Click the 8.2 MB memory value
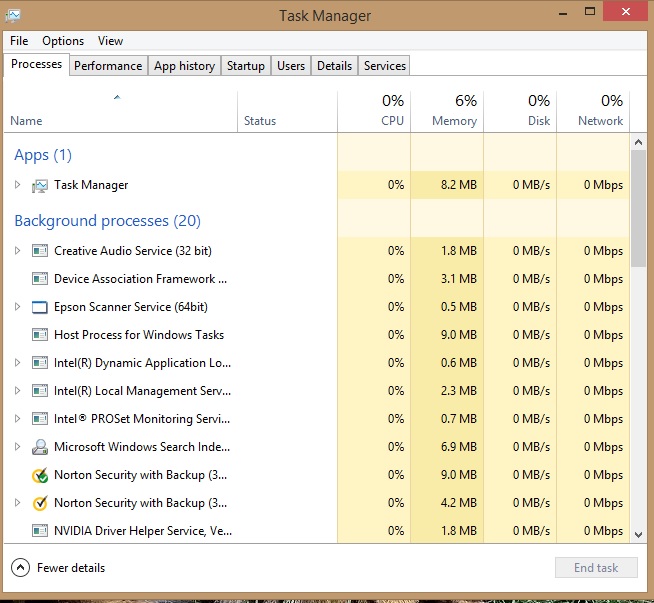This screenshot has width=654, height=603. pos(459,185)
